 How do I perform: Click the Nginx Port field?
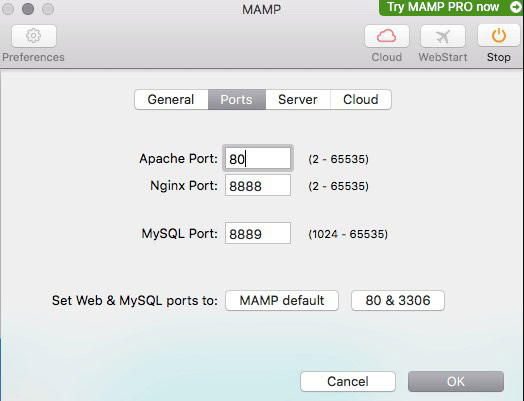pyautogui.click(x=258, y=185)
